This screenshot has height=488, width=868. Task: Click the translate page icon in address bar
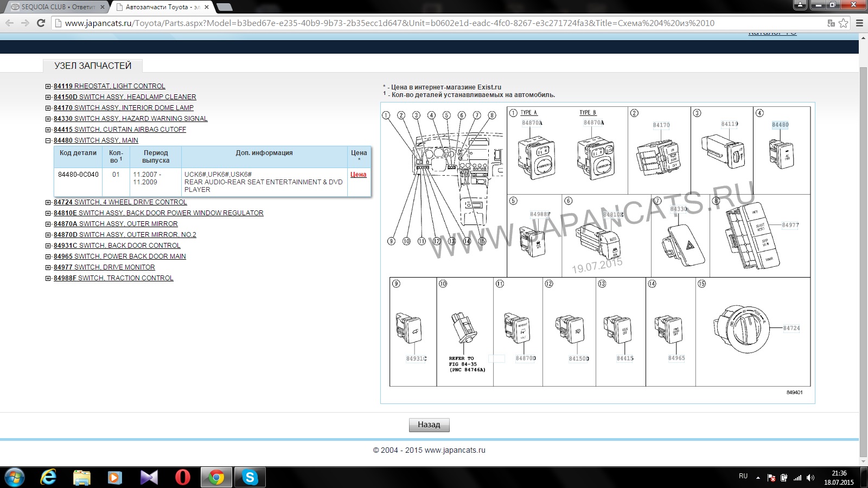[831, 23]
